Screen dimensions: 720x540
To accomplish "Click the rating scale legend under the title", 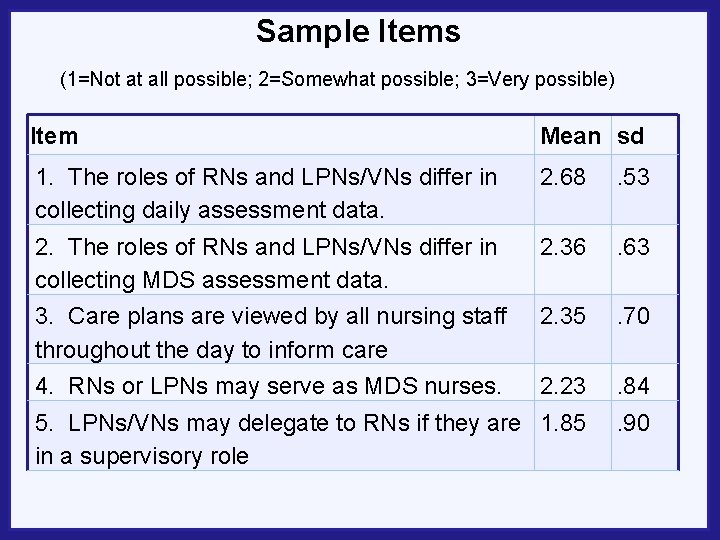I will pos(337,78).
